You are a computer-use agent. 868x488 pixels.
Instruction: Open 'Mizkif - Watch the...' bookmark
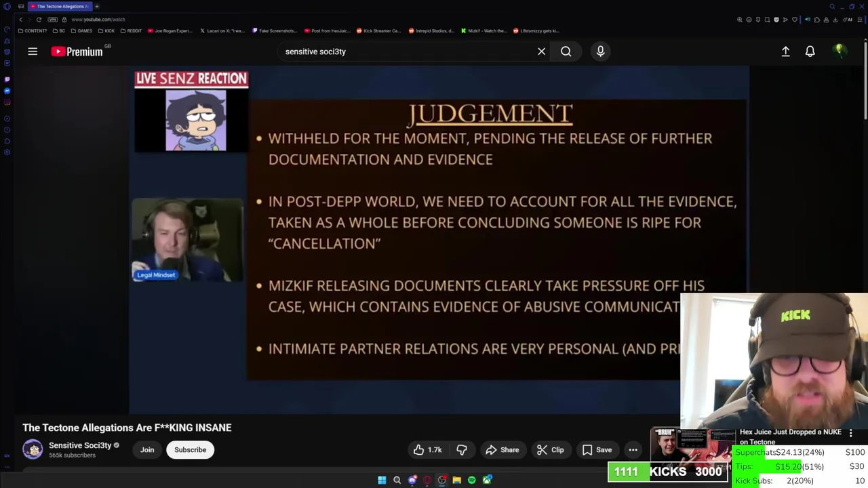483,30
